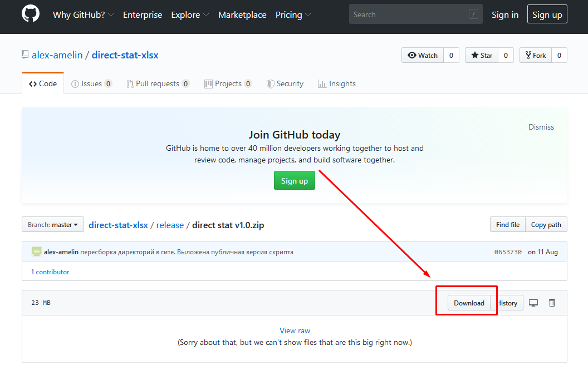Open the release folder breadcrumb

click(x=170, y=225)
